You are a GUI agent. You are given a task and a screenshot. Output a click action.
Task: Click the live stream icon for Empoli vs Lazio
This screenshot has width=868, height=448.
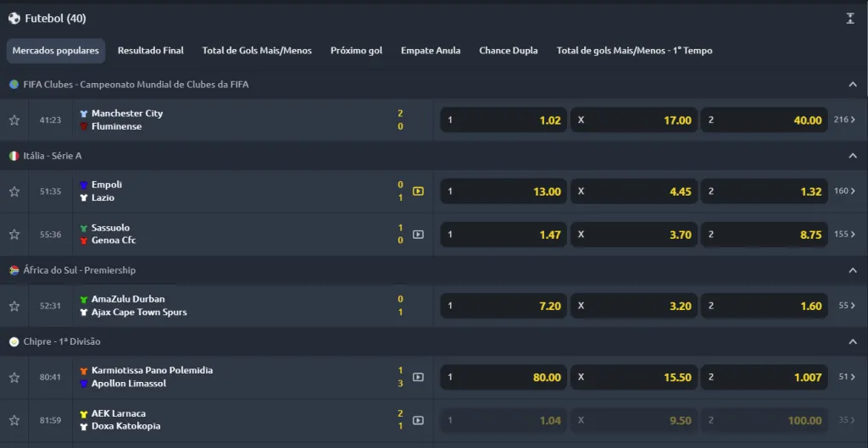click(x=418, y=191)
